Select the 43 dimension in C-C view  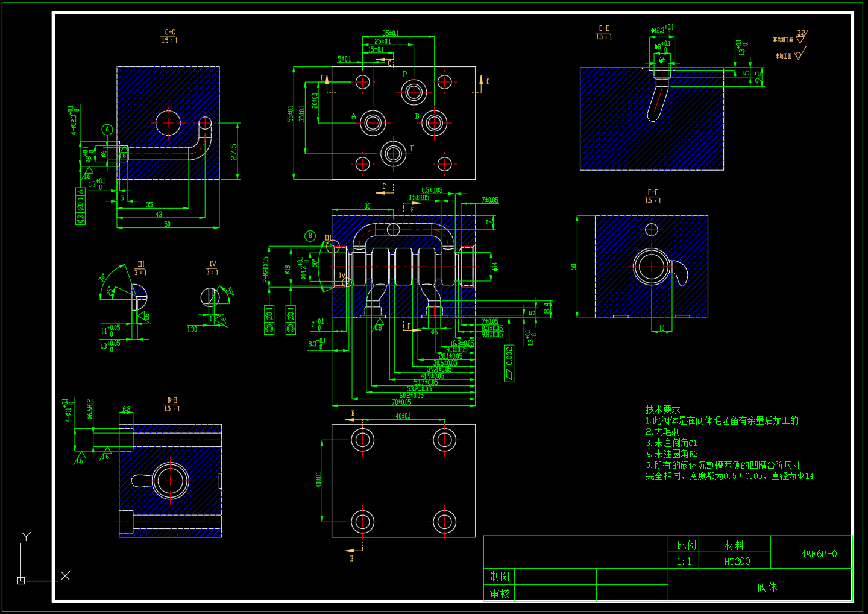coord(159,214)
